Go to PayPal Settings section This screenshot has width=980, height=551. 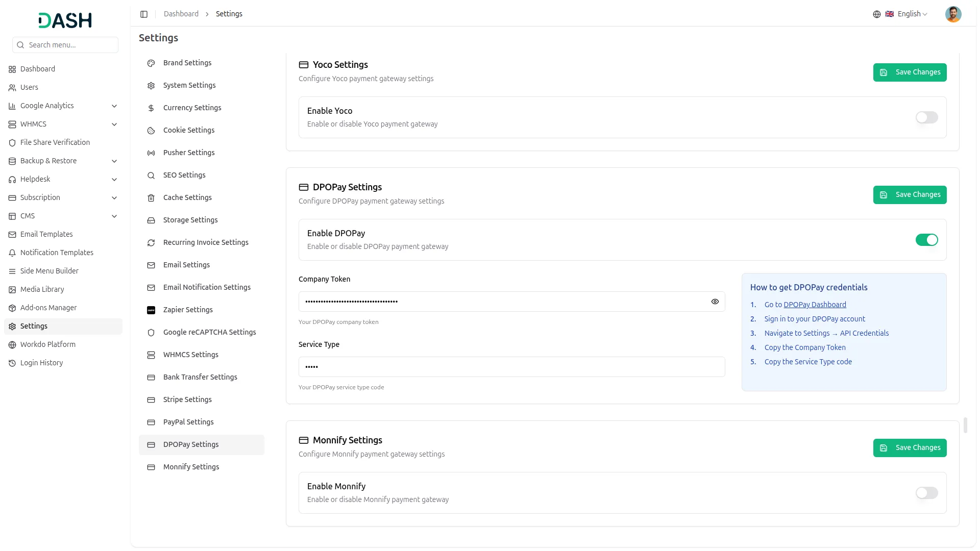[202, 422]
